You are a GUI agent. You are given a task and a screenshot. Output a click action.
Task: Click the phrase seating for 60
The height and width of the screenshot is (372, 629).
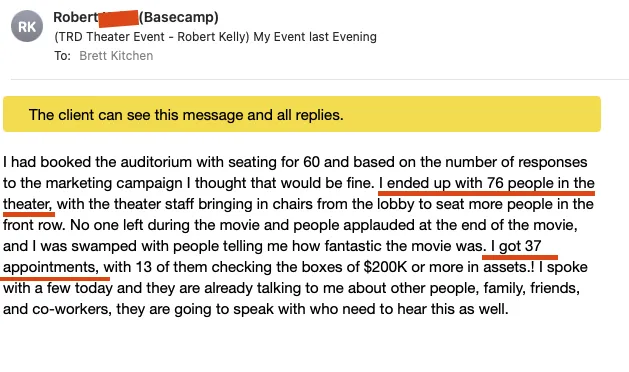tap(274, 162)
